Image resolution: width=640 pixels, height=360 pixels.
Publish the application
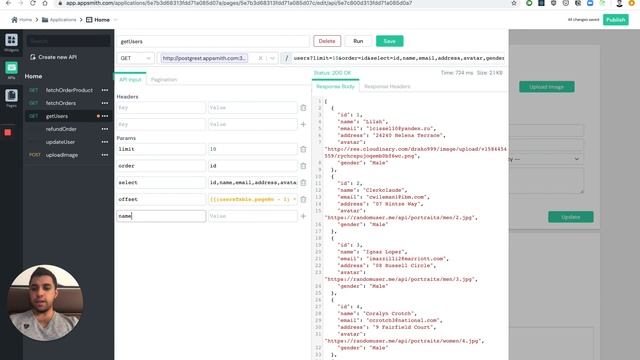pyautogui.click(x=616, y=20)
